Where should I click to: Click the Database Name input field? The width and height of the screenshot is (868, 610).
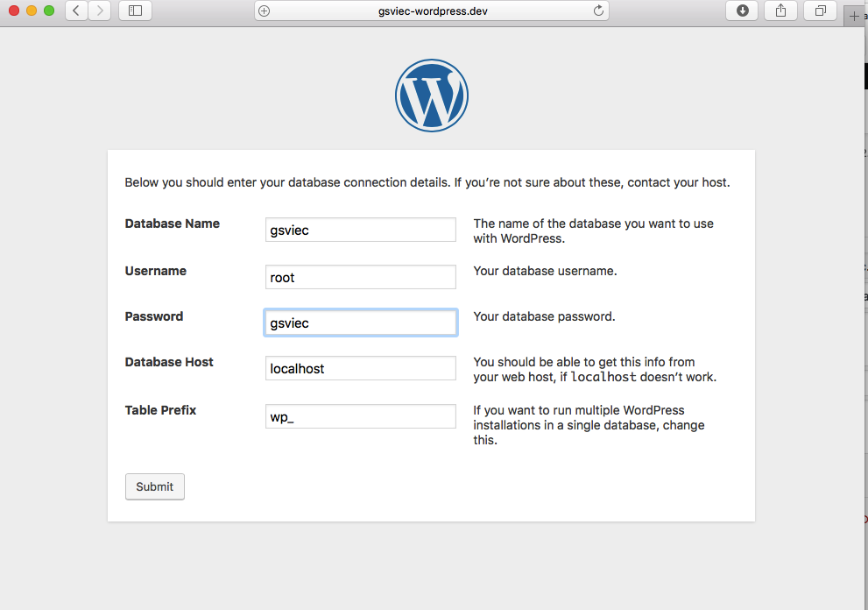tap(360, 230)
